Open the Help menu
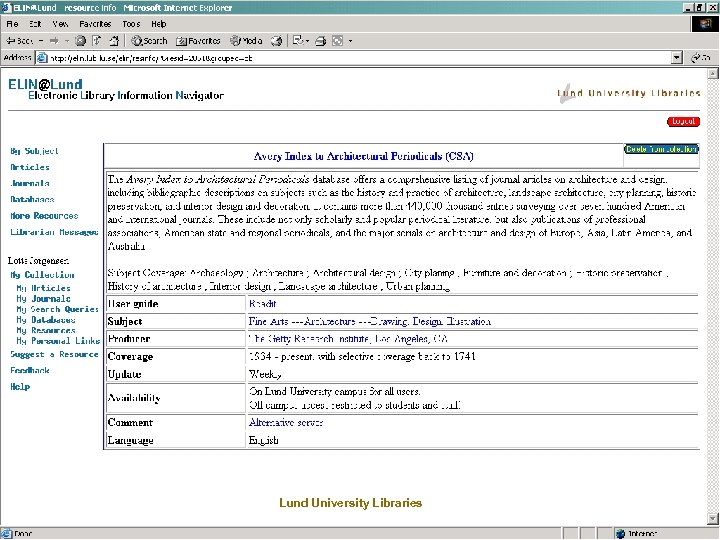The image size is (720, 540). [158, 24]
